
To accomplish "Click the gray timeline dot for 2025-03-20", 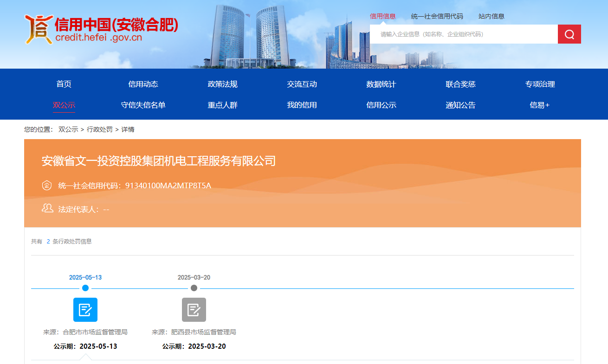I will tap(194, 288).
